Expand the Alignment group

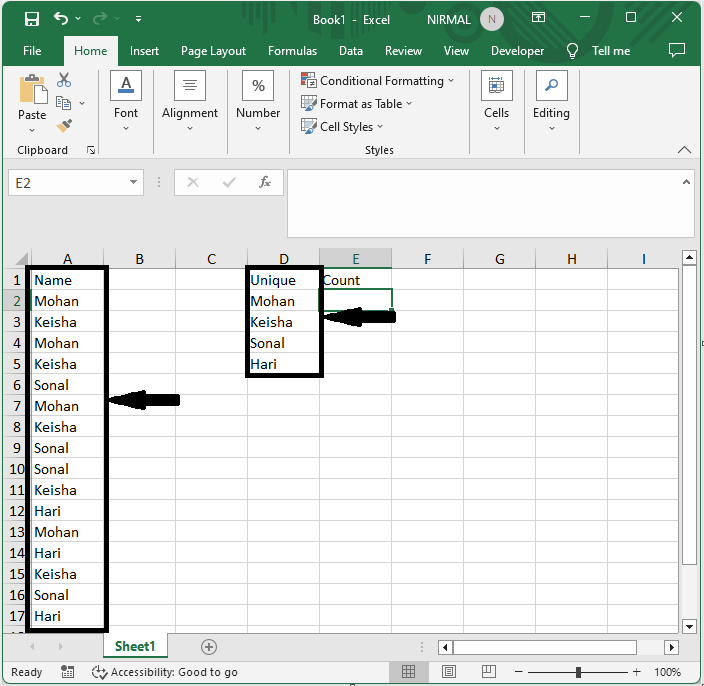click(x=189, y=101)
